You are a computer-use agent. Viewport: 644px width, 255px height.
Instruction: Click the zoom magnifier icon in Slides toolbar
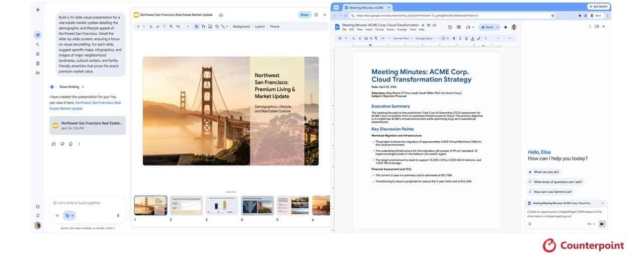[171, 27]
